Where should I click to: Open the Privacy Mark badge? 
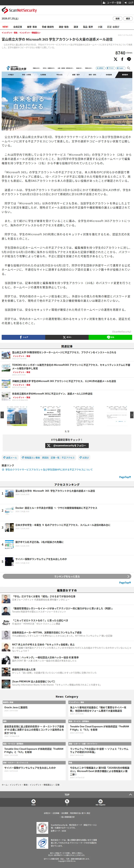point(42,843)
